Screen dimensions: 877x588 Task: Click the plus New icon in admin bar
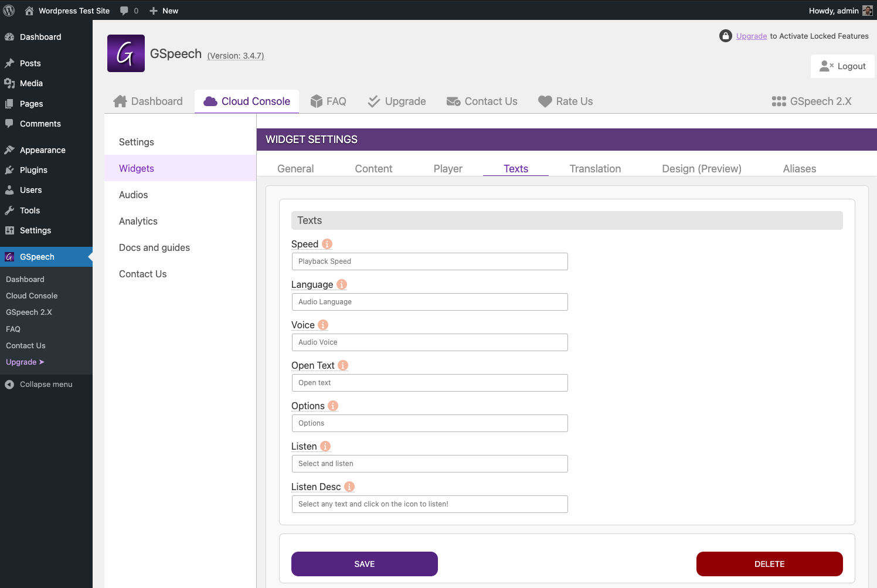pyautogui.click(x=154, y=11)
